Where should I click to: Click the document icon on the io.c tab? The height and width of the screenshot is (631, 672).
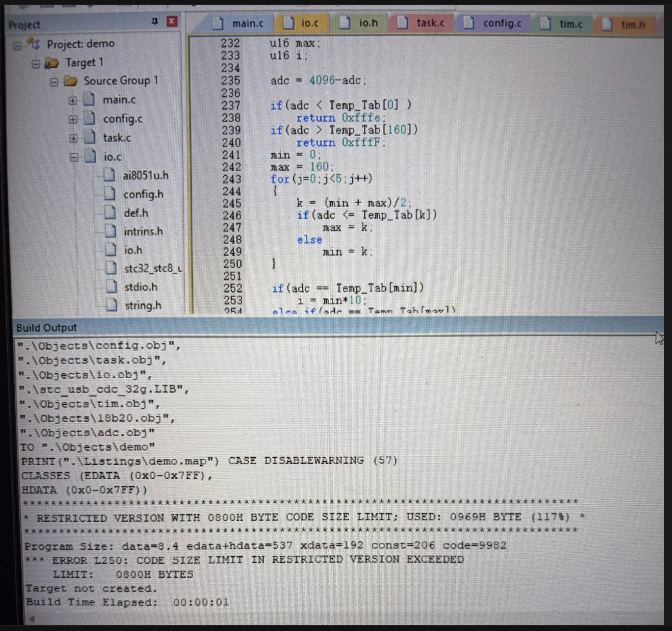point(288,23)
